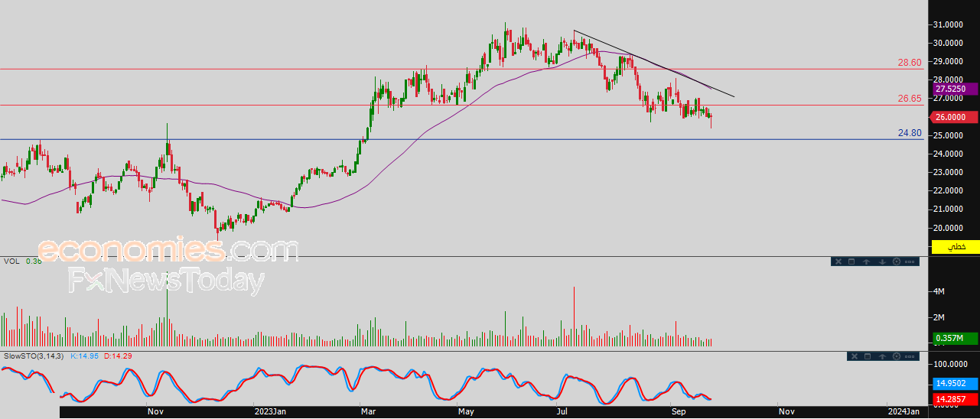Click the 2023Jan marker on time axis
Viewport: 980px width, 419px height.
tap(269, 411)
